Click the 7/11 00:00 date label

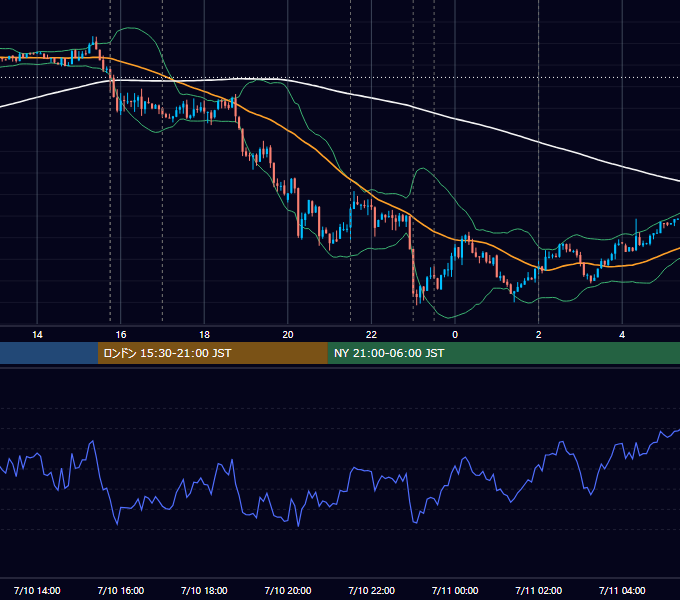455,590
